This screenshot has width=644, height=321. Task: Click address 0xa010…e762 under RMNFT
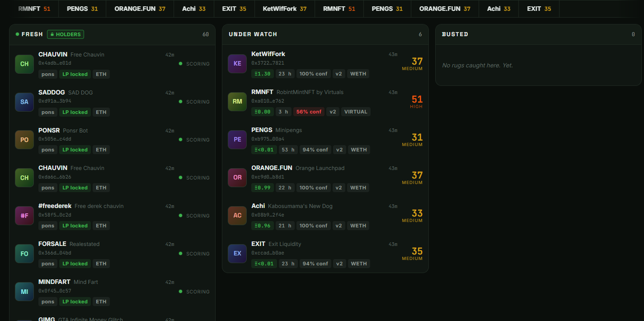pos(268,101)
